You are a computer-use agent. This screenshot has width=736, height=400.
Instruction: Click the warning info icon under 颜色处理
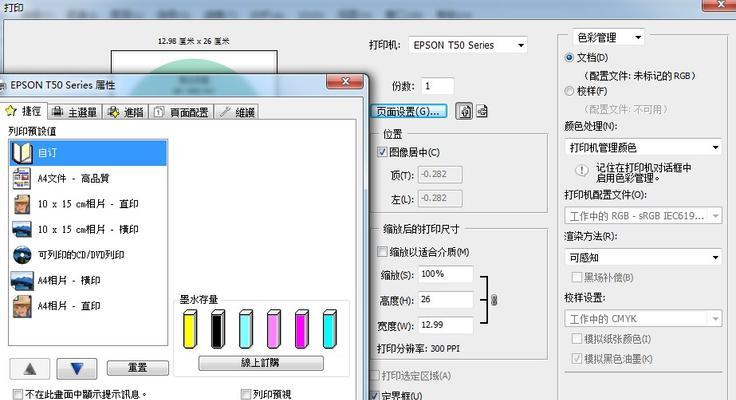tap(582, 170)
